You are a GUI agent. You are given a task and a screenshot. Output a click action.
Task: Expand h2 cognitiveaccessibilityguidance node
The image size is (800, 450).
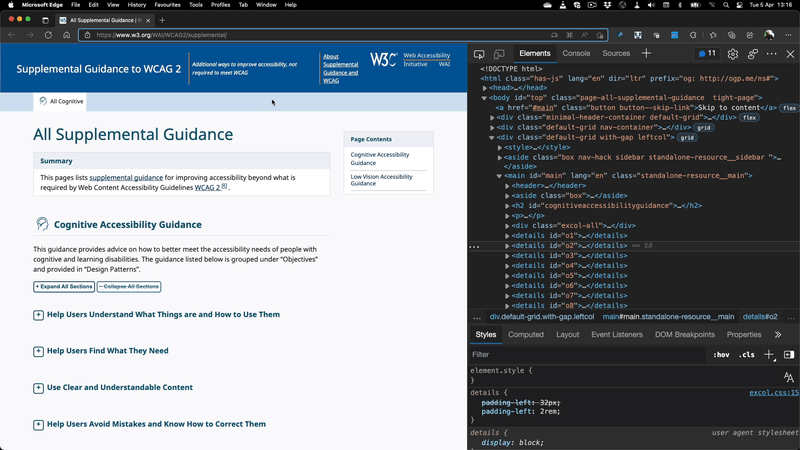click(x=507, y=206)
